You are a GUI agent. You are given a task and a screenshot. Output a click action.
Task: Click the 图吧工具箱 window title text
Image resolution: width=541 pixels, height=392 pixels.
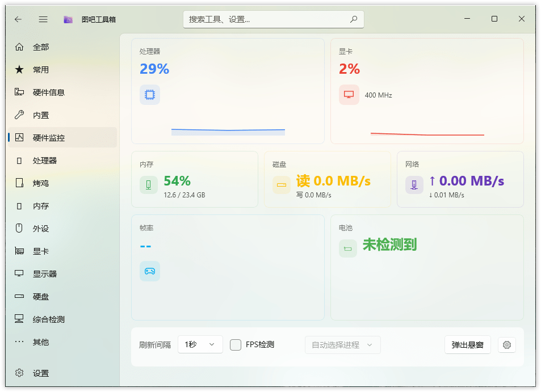99,20
